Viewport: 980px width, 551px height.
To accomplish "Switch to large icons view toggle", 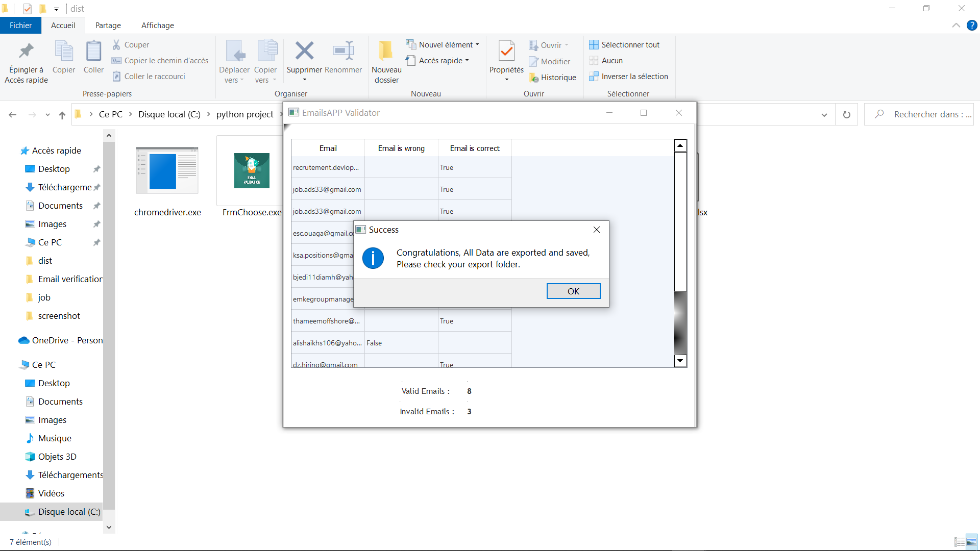I will click(971, 542).
